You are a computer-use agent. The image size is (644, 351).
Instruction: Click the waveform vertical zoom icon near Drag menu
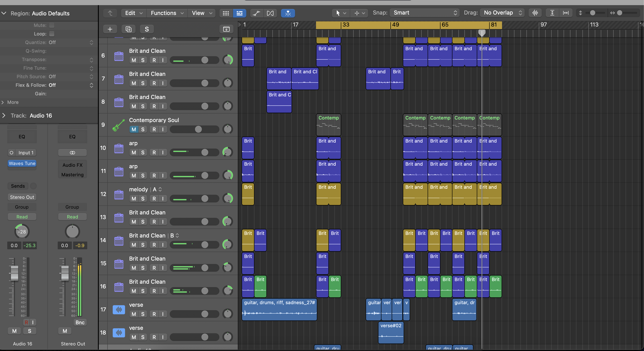point(535,13)
